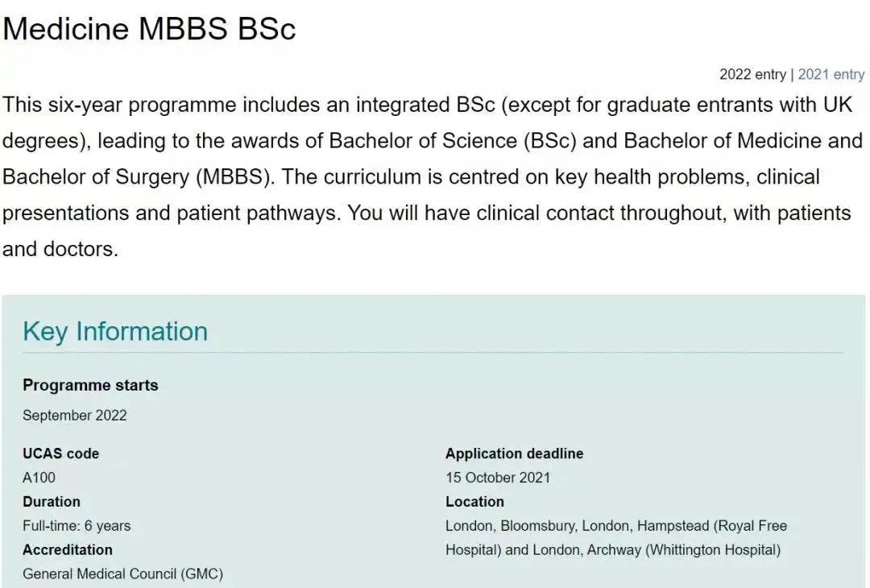870x588 pixels.
Task: Click the Key Information heading
Action: click(115, 331)
